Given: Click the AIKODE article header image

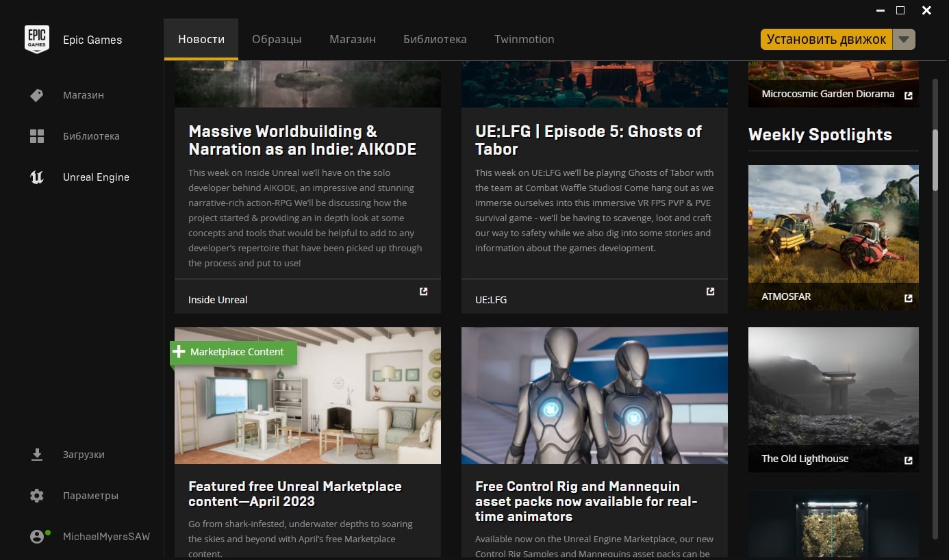Looking at the screenshot, I should tap(307, 84).
